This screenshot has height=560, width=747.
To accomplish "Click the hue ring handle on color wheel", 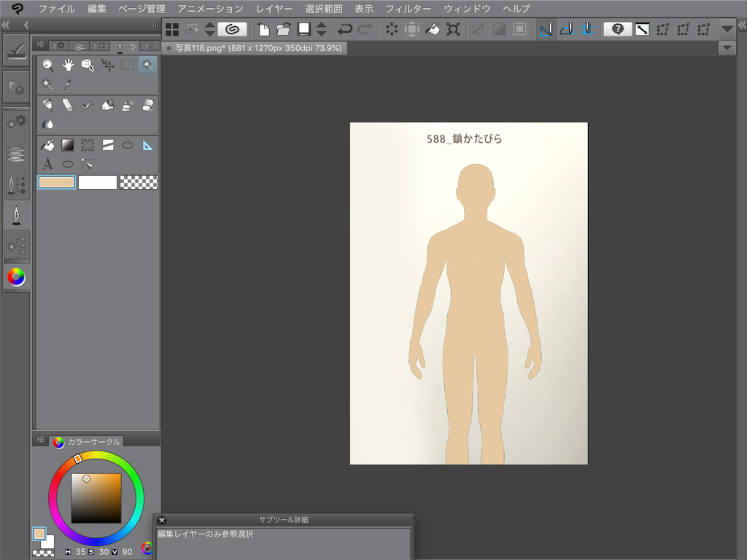I will pyautogui.click(x=77, y=458).
